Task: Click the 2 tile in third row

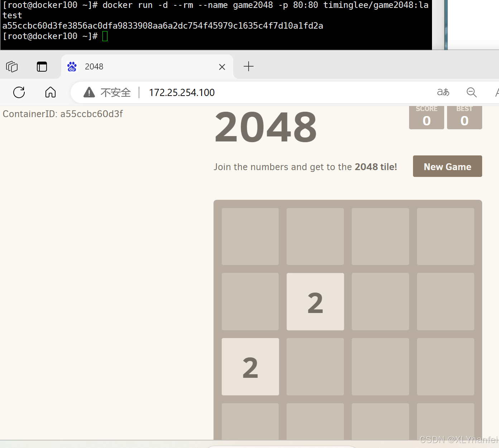Action: point(250,367)
